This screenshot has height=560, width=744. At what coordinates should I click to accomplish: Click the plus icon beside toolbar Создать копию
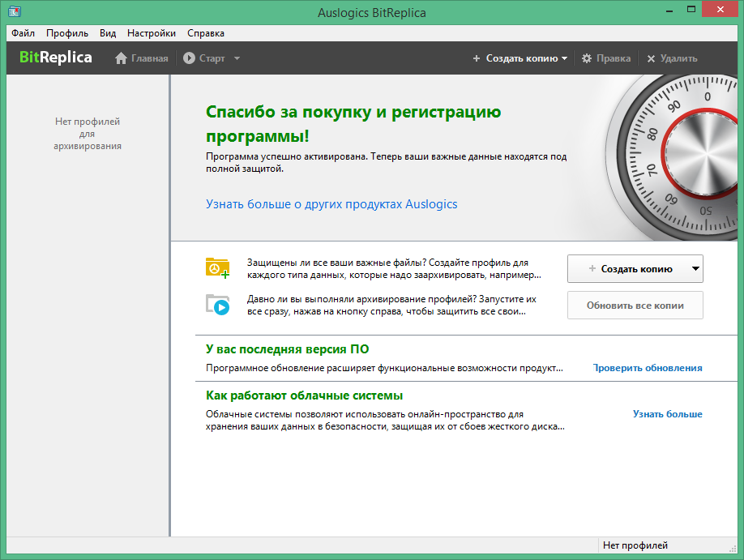point(477,58)
